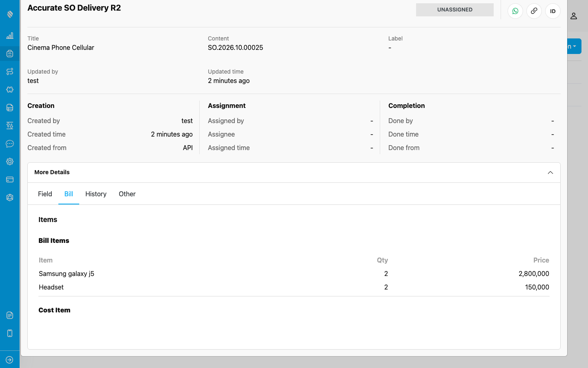Click the title Cinema Phone Cellular

click(61, 47)
